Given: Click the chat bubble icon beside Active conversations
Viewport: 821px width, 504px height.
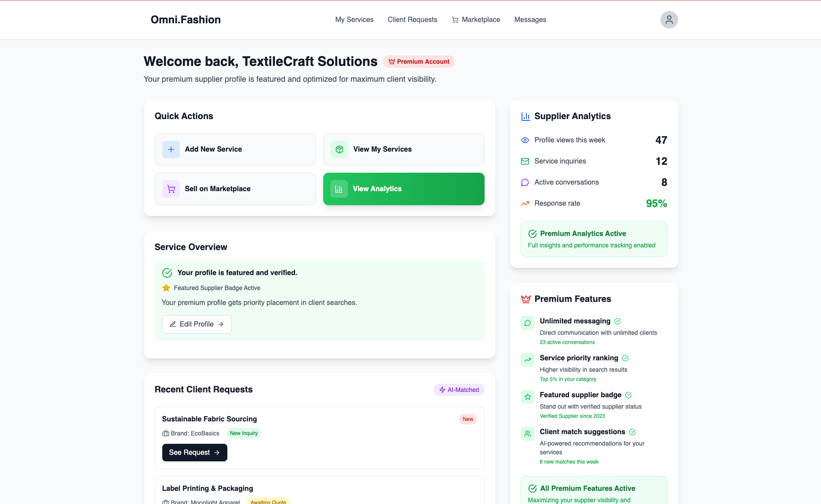Looking at the screenshot, I should [x=525, y=182].
